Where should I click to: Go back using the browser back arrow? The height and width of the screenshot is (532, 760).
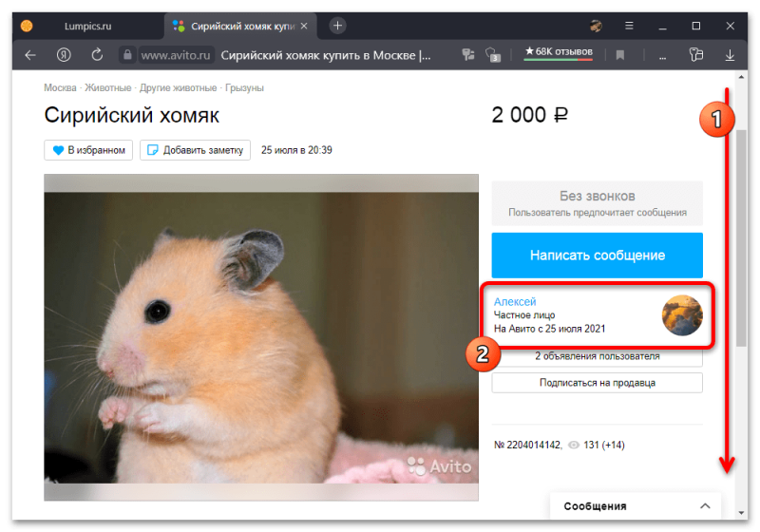tap(30, 55)
